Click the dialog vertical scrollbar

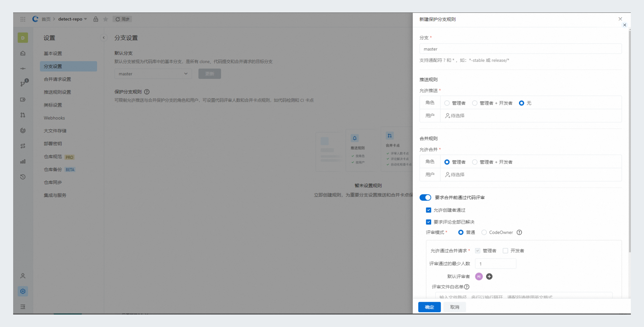coord(630,141)
